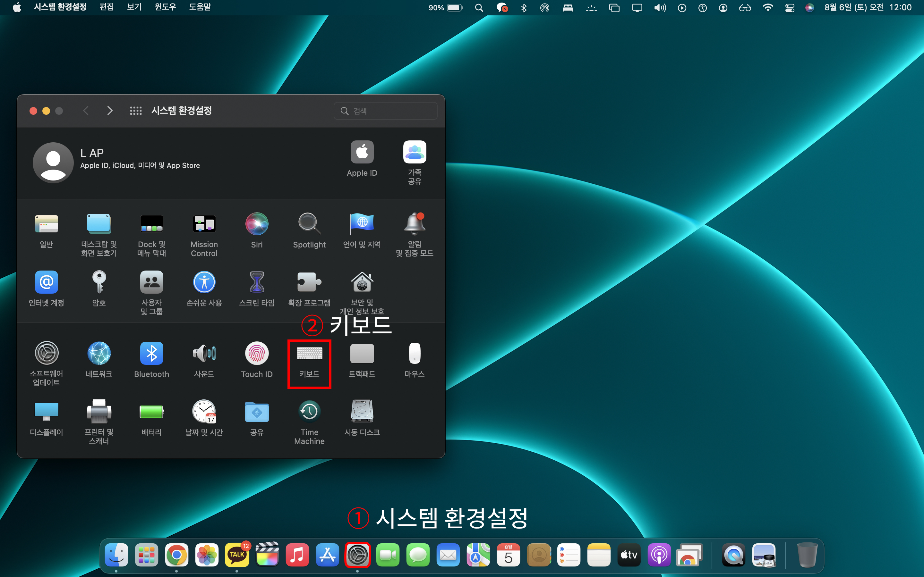
Task: Open the 키보드 (Keyboard) preference pane
Action: point(309,354)
